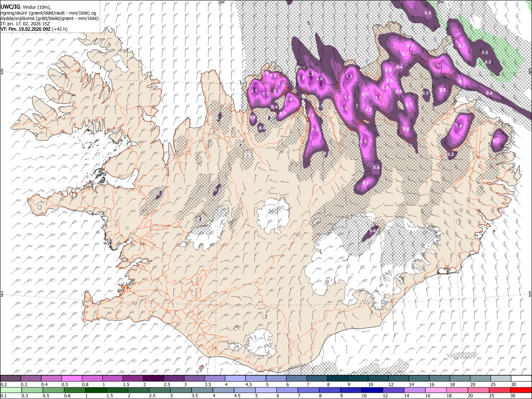Click the 'VT: Fim. 19.02.2026 09Z (+42 h)' line
Image resolution: width=532 pixels, height=399 pixels.
(x=34, y=29)
